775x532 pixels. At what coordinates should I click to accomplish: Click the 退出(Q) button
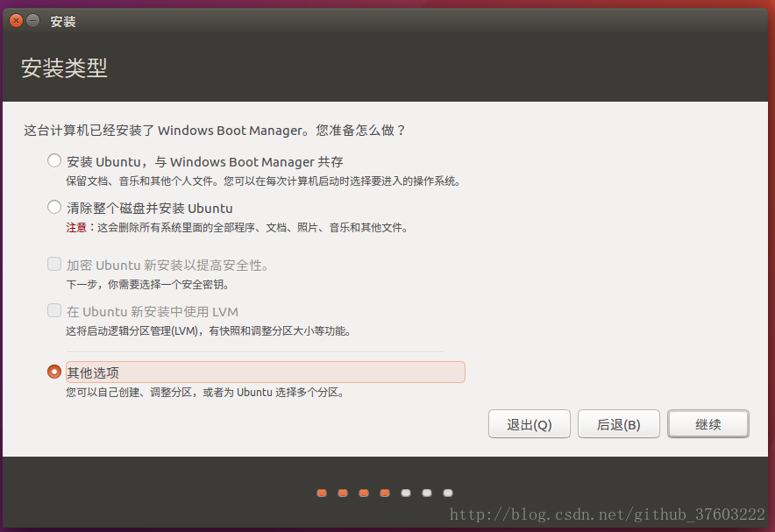pos(529,424)
